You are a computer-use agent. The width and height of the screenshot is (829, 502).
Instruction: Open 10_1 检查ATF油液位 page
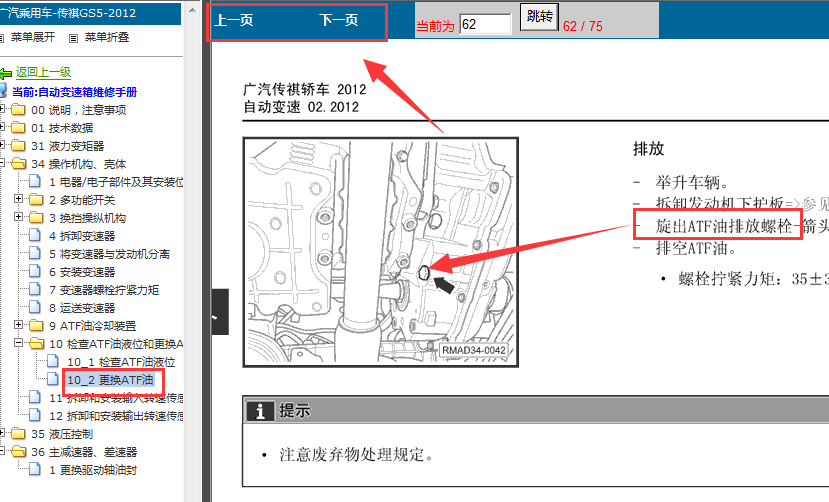coord(121,362)
